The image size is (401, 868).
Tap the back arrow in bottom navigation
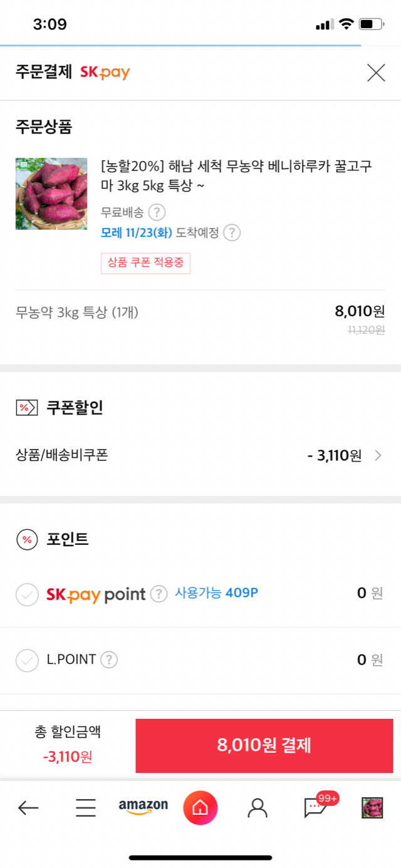pyautogui.click(x=28, y=808)
